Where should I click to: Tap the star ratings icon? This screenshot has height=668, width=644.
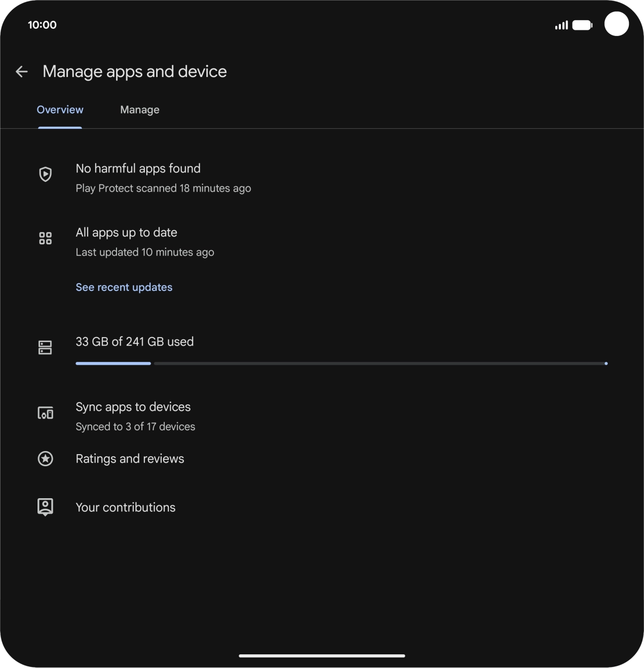46,459
